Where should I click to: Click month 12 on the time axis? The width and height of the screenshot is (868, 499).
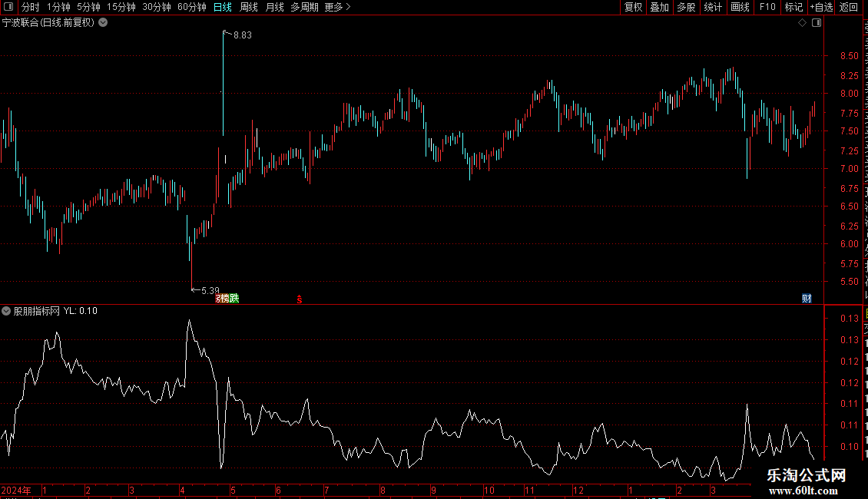click(578, 490)
